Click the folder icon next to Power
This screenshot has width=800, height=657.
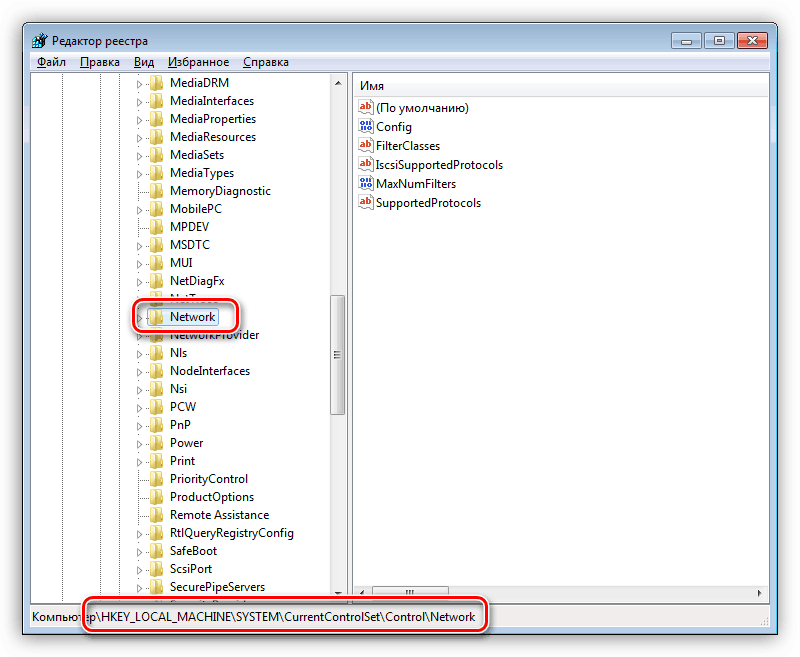[x=155, y=442]
